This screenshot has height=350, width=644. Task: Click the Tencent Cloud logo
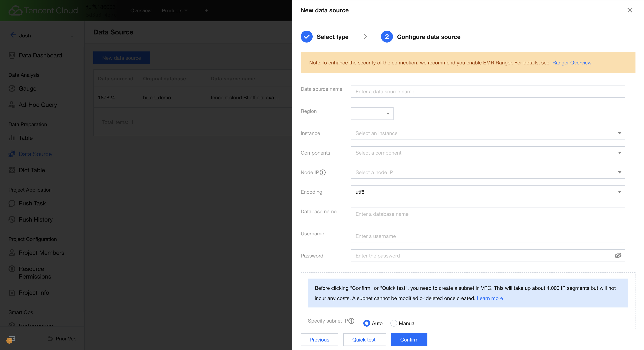pos(43,10)
